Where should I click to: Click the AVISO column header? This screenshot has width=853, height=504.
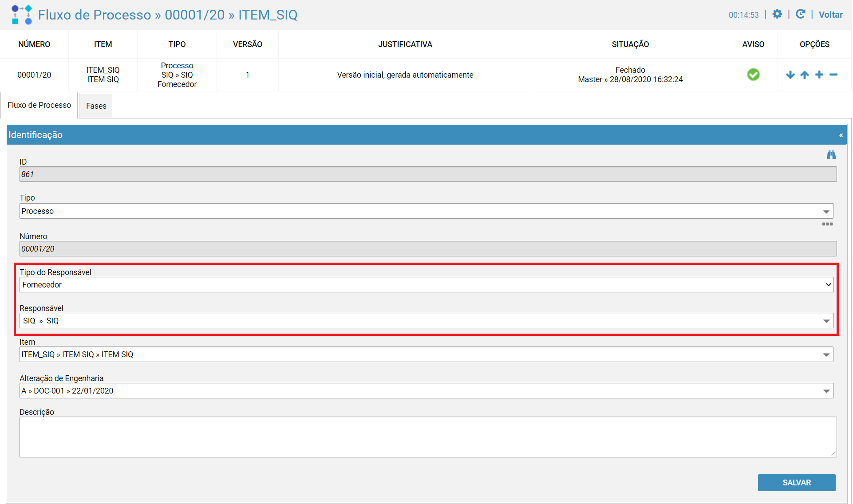click(753, 44)
